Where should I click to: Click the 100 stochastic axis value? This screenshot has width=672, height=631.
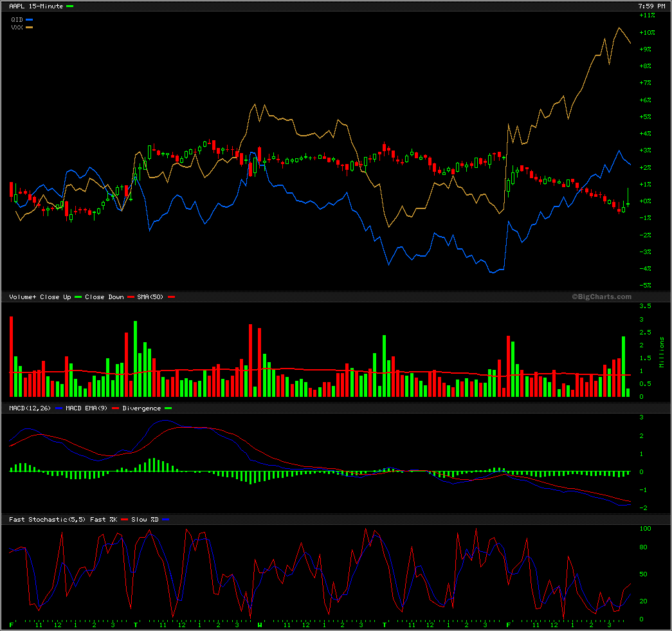pos(645,528)
